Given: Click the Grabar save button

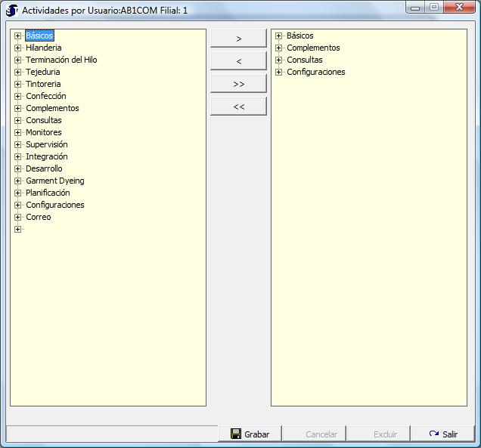Looking at the screenshot, I should [250, 434].
